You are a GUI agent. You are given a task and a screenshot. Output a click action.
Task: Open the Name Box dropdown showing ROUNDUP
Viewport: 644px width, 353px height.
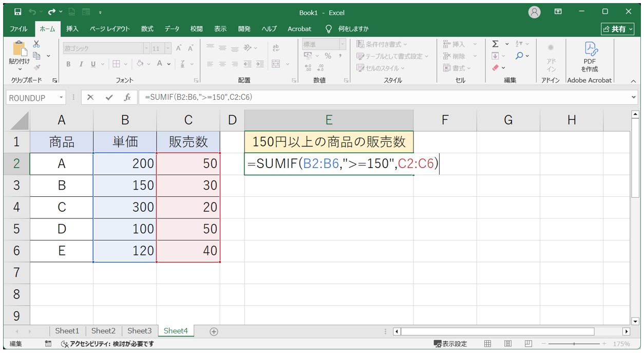click(61, 98)
